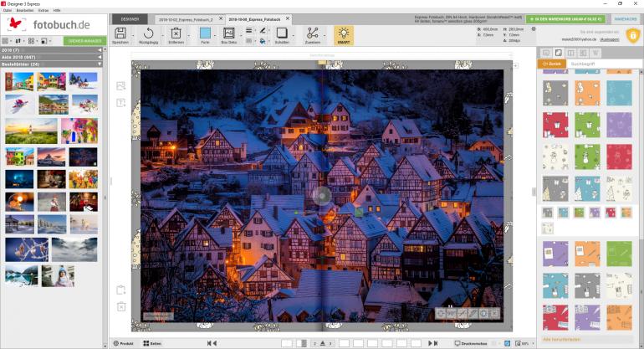Switch to 2018-10-02_Express_Fotobuch_2 tab
The width and height of the screenshot is (644, 349).
[186, 19]
